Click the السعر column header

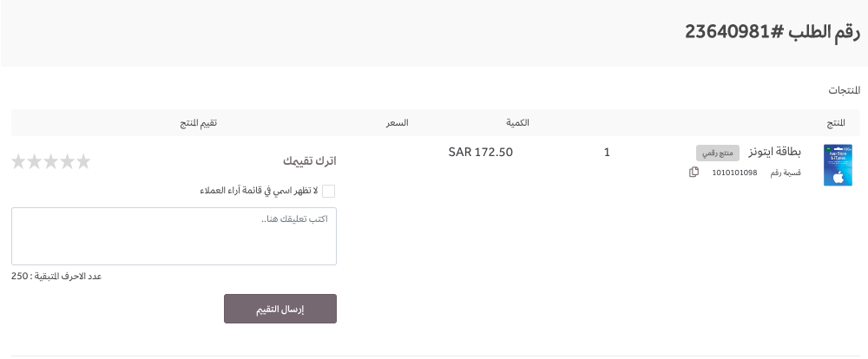coord(397,123)
